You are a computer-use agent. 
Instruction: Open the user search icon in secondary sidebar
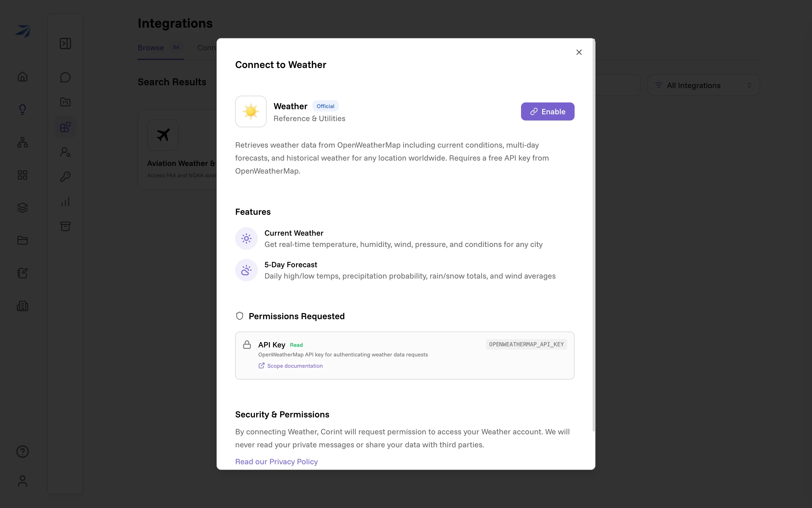point(65,152)
